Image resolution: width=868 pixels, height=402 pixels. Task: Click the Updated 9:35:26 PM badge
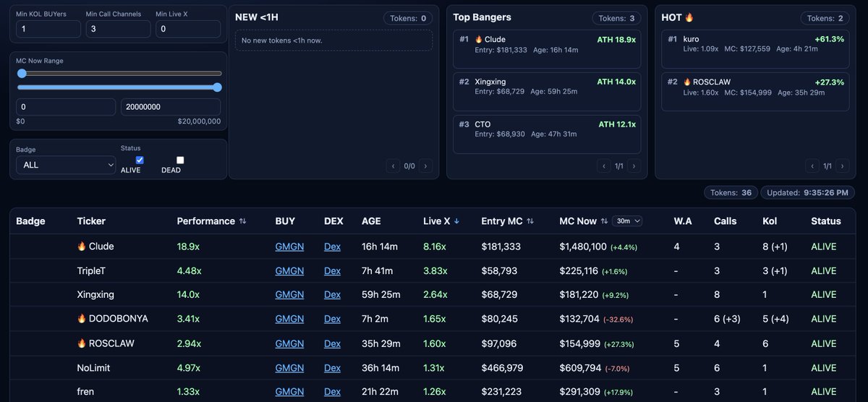pyautogui.click(x=808, y=193)
